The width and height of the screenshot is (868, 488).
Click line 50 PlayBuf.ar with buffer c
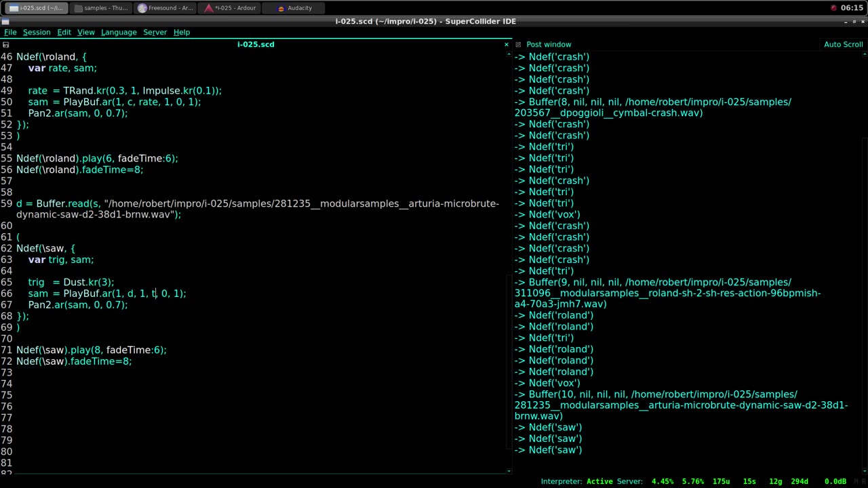[x=115, y=102]
